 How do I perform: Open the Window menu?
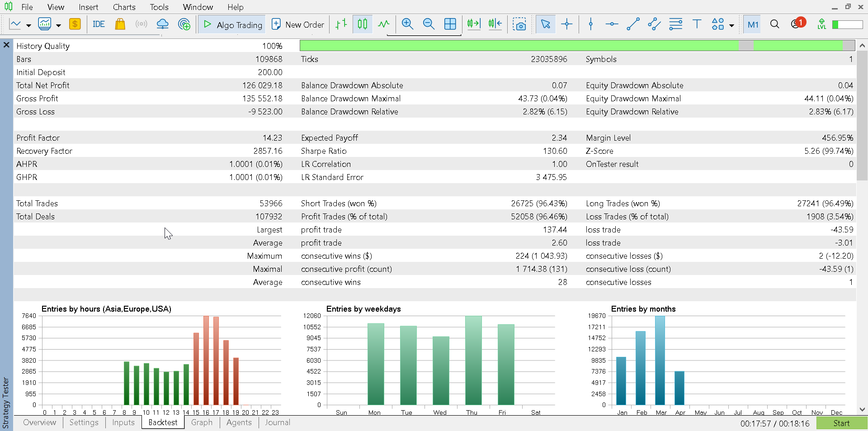pos(198,7)
